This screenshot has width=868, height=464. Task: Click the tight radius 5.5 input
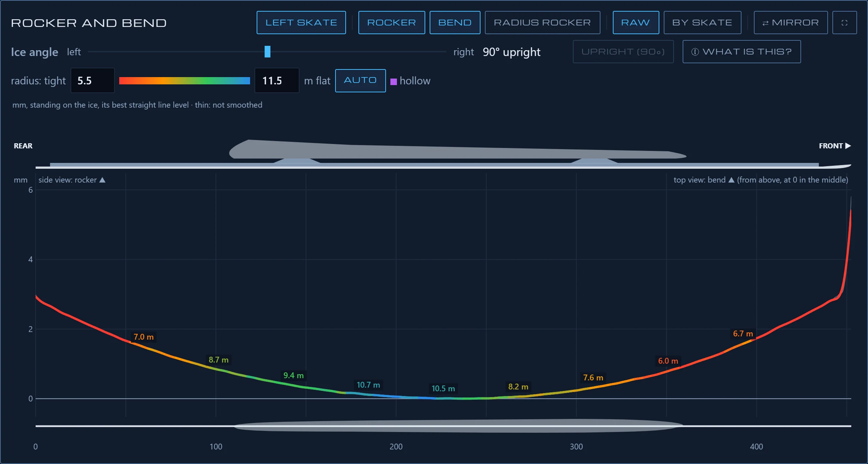92,80
